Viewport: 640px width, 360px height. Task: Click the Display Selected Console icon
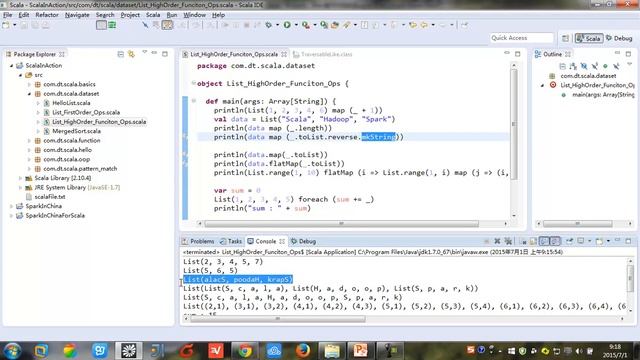[581, 241]
